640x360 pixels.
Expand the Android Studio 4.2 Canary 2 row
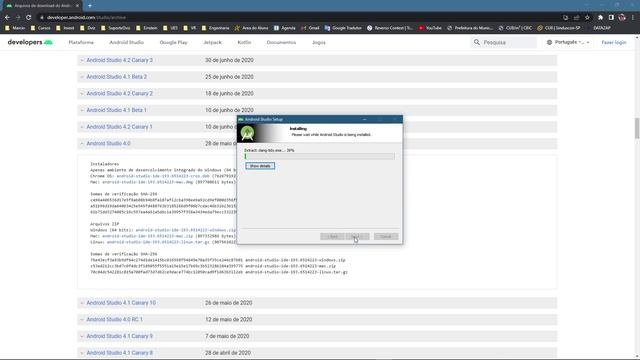pyautogui.click(x=317, y=93)
